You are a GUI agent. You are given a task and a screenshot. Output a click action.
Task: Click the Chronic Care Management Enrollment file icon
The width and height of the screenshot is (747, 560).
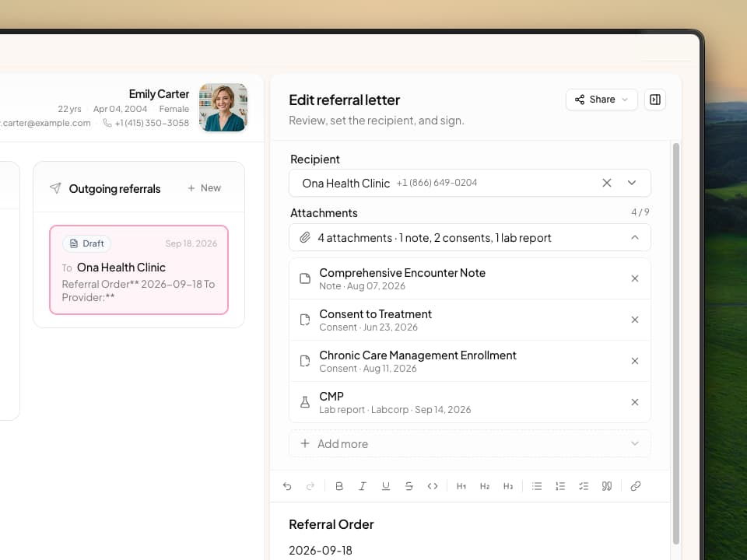point(305,361)
